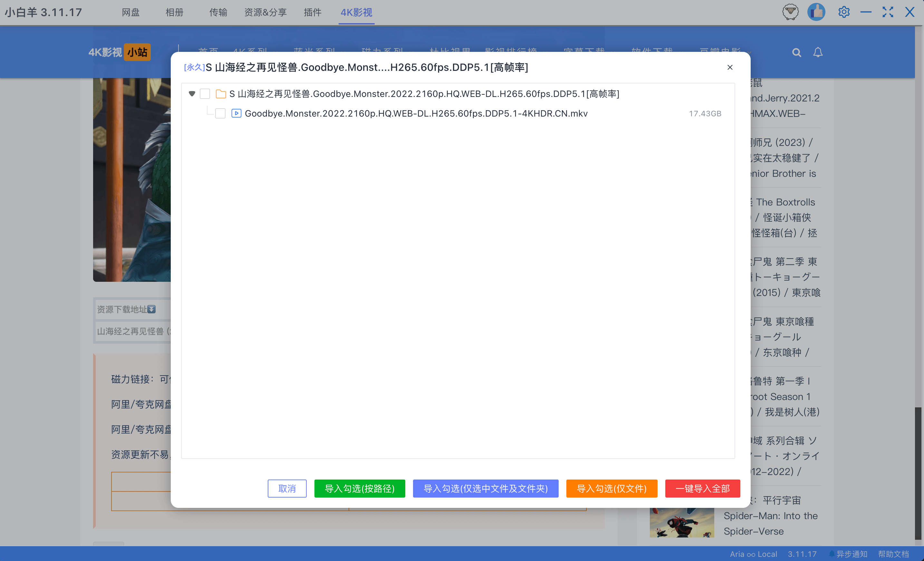The height and width of the screenshot is (561, 924).
Task: Click the notification bell icon on the site header
Action: [818, 52]
